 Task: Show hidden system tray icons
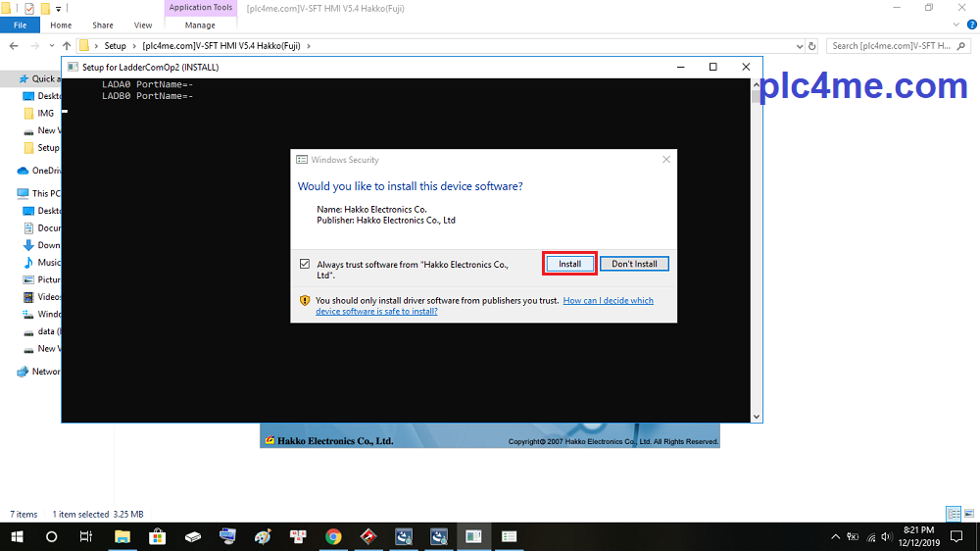click(836, 536)
